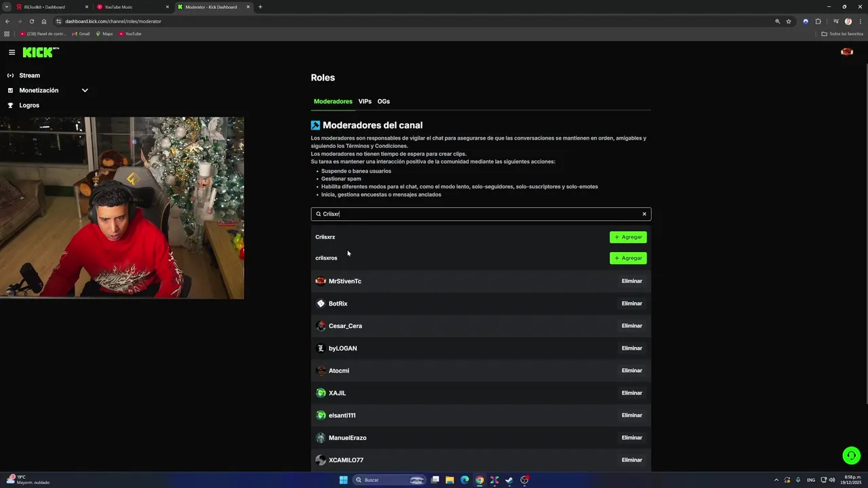
Task: Open the Panel de control bookmark
Action: pyautogui.click(x=43, y=34)
